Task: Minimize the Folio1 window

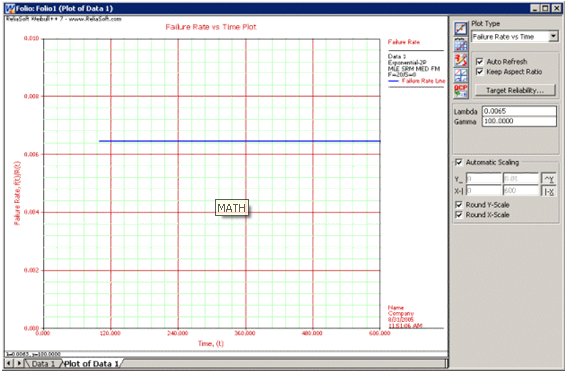Action: tap(535, 8)
